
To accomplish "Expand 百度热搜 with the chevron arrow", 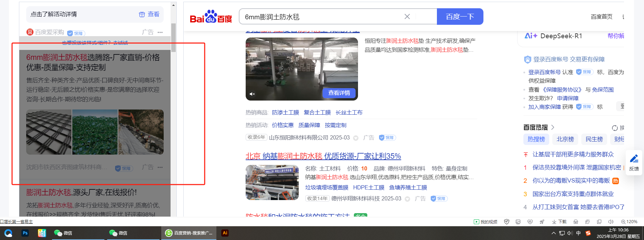I will (553, 127).
